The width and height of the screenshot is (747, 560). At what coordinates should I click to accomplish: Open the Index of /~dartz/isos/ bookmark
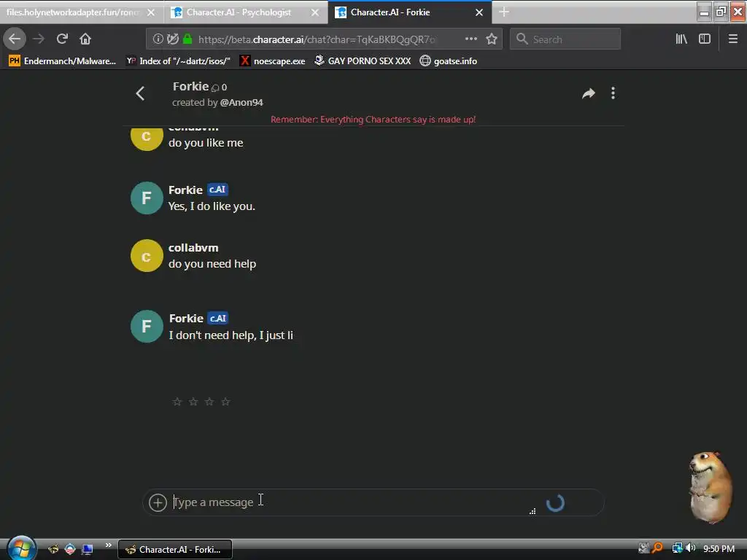click(178, 61)
